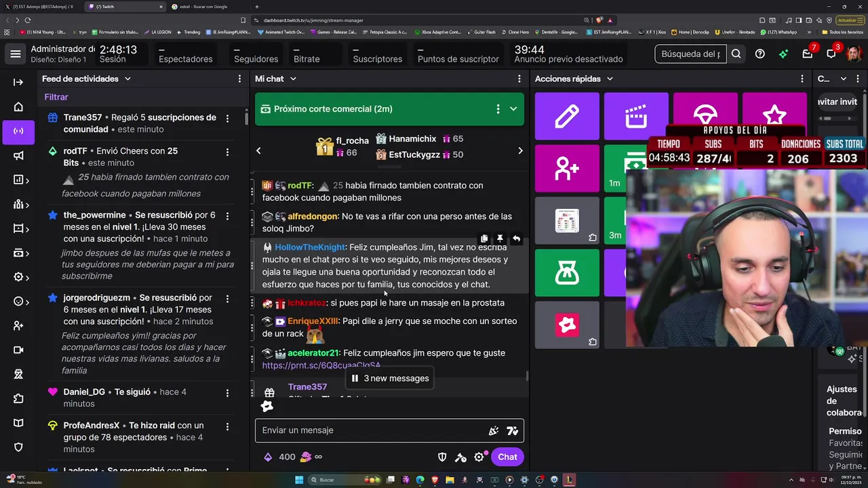Focus the Búsqueda search field in header

pyautogui.click(x=690, y=54)
